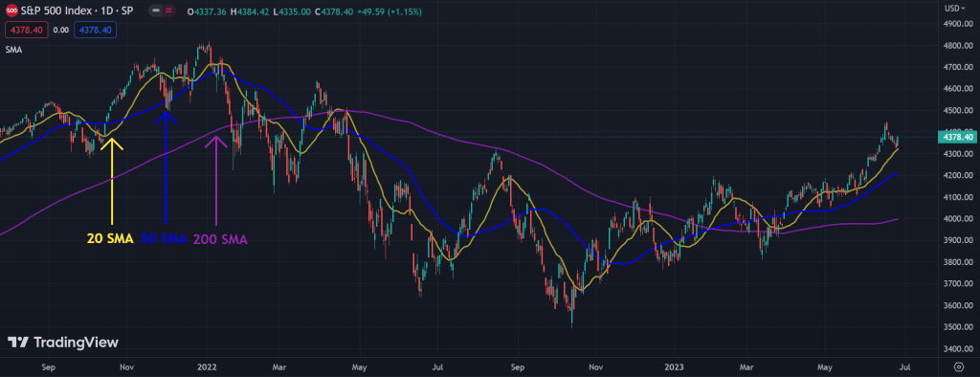Click the 2022 label on time axis
The height and width of the screenshot is (377, 980).
207,366
